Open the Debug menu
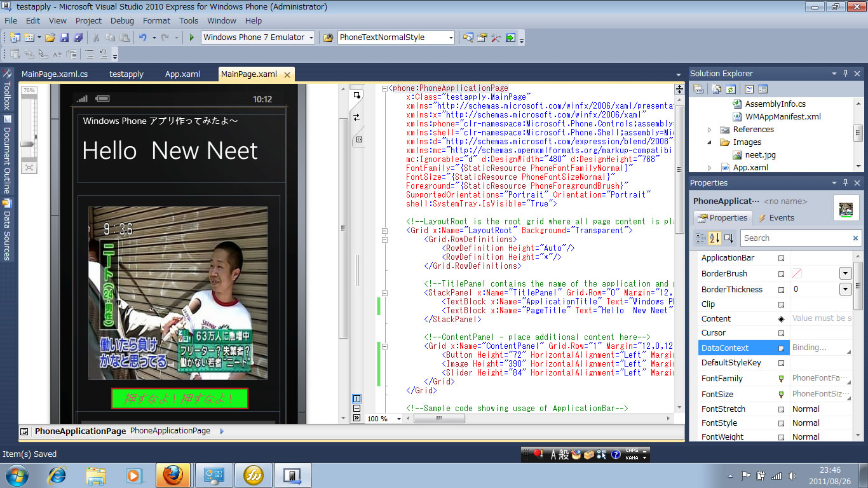The width and height of the screenshot is (868, 488). pyautogui.click(x=122, y=20)
